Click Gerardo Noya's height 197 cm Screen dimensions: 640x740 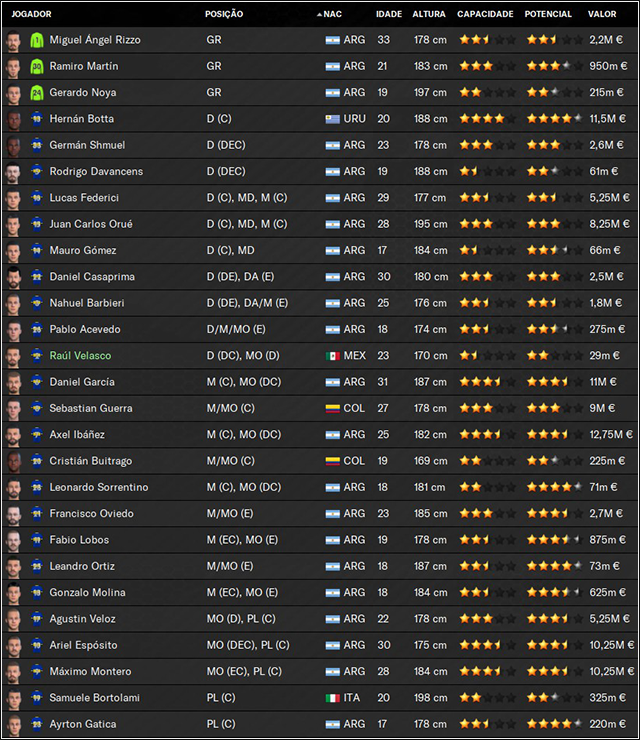(x=430, y=92)
